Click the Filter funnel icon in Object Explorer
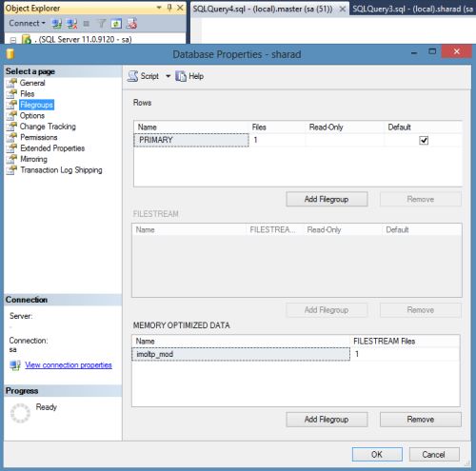The width and height of the screenshot is (476, 471). 101,24
